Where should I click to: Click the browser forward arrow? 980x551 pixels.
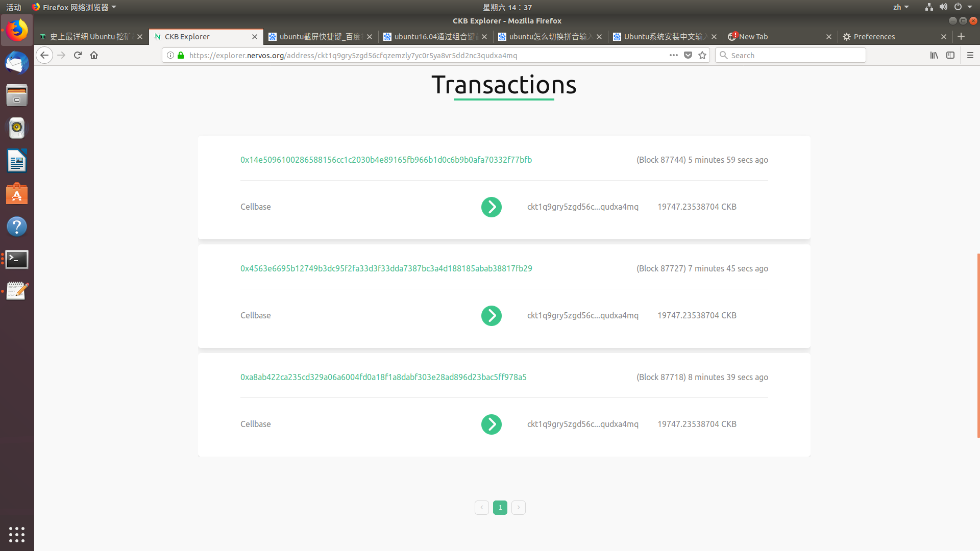tap(61, 55)
